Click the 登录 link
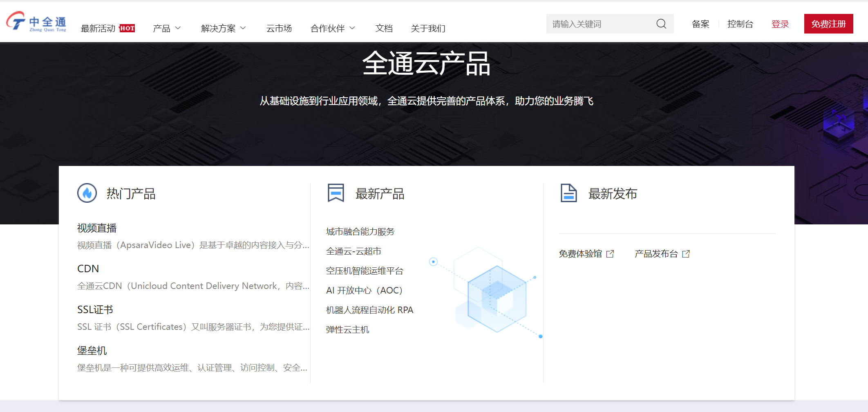This screenshot has height=412, width=868. [x=780, y=24]
